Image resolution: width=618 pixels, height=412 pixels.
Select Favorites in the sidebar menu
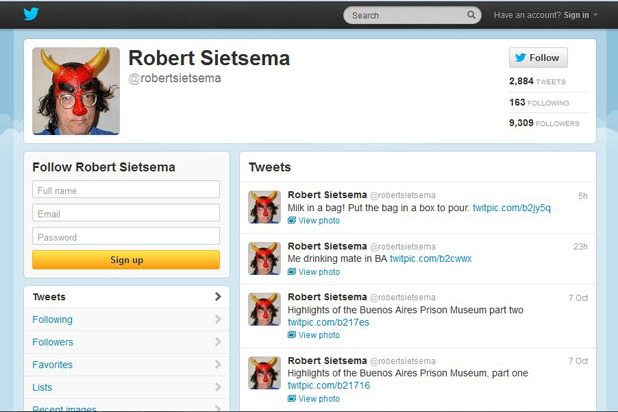click(127, 365)
